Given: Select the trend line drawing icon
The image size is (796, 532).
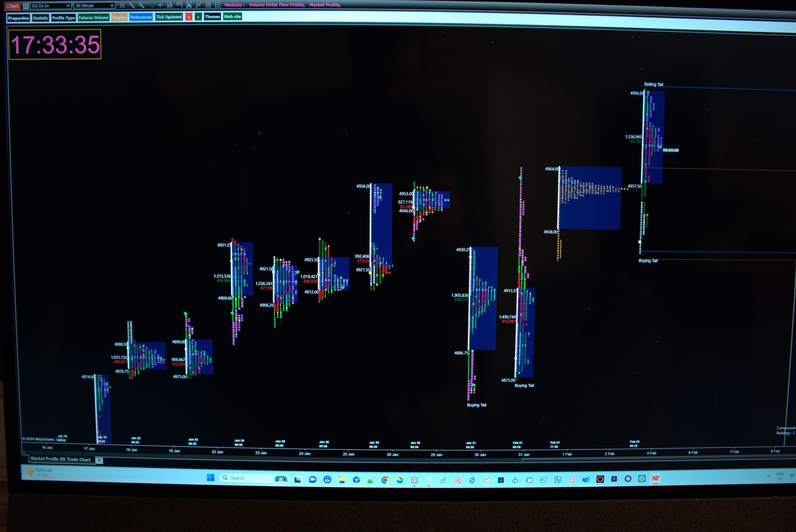Looking at the screenshot, I should point(151,5).
